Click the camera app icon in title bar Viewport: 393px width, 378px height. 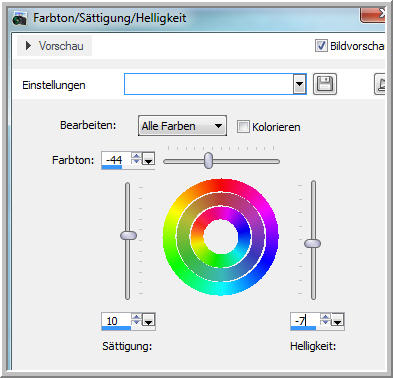point(19,19)
